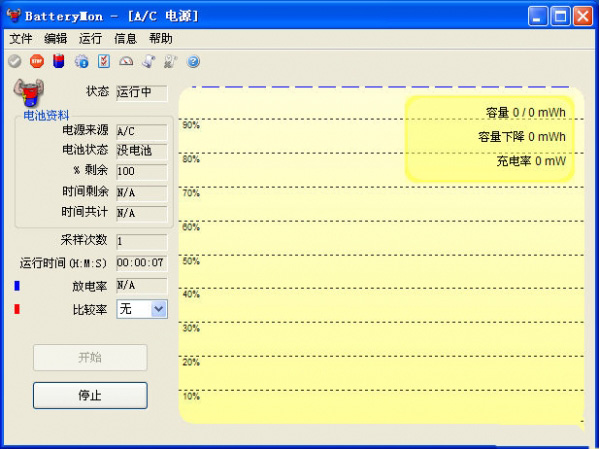Click the paper scroll log toolbar icon

(149, 61)
